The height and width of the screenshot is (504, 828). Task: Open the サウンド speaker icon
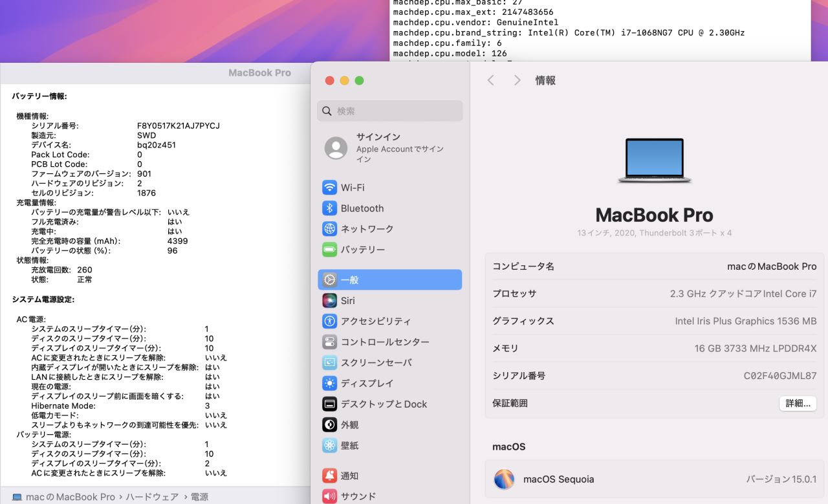pos(330,496)
